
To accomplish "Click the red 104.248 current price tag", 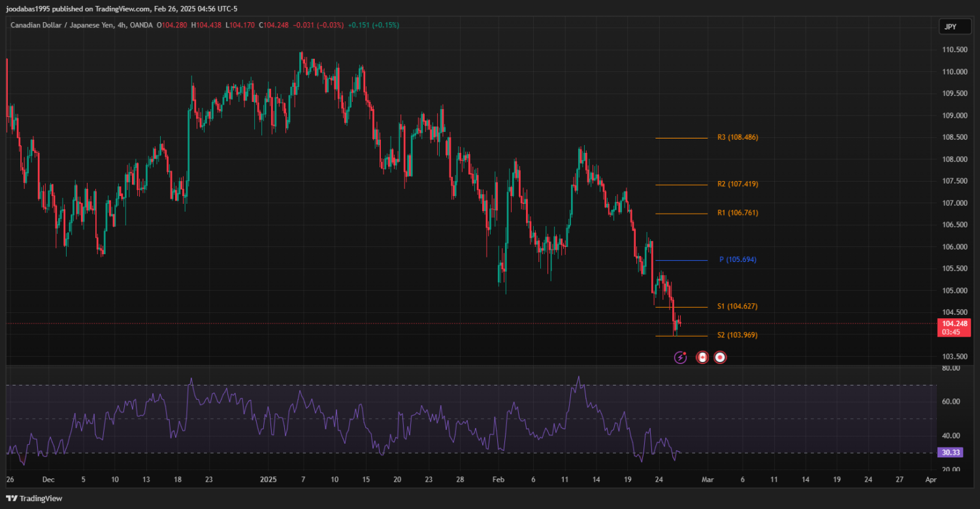I will tap(955, 323).
